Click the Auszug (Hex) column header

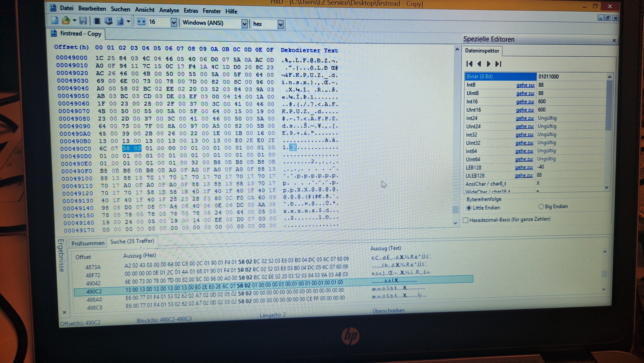(x=139, y=255)
